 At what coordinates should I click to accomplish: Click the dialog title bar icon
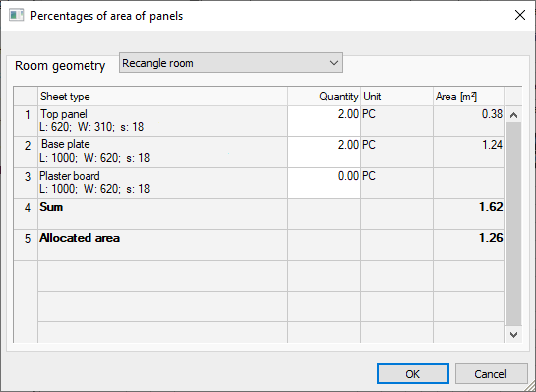pyautogui.click(x=16, y=15)
